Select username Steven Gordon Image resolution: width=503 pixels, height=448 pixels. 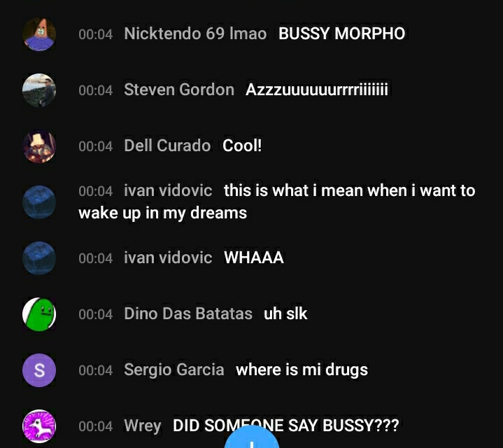tap(179, 90)
